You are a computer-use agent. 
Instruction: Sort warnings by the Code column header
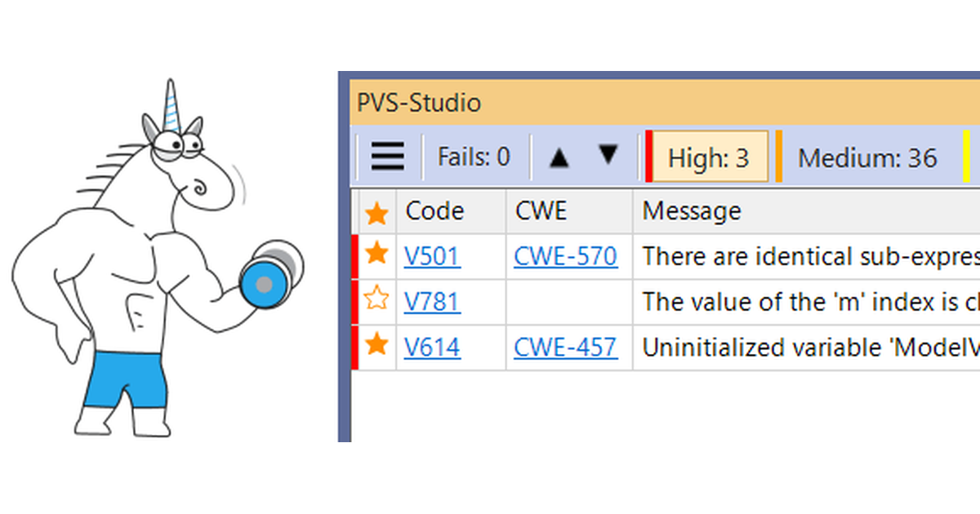[434, 210]
